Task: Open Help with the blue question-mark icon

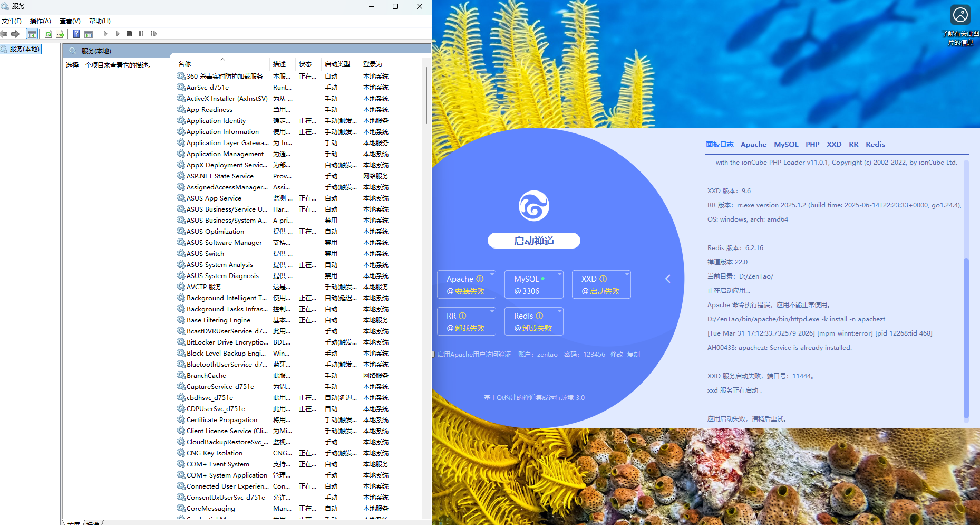Action: (76, 34)
